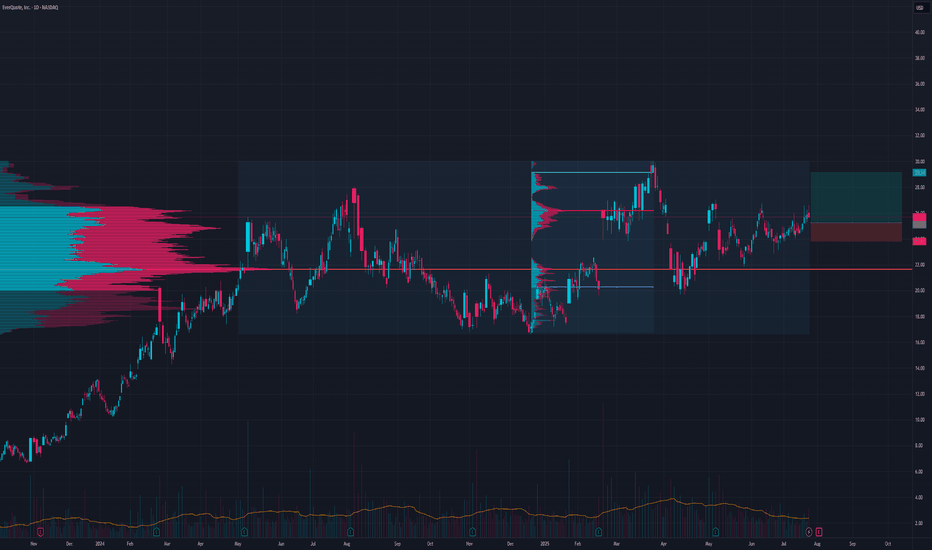Click the 2025 label on time axis
The image size is (932, 550).
[x=545, y=543]
